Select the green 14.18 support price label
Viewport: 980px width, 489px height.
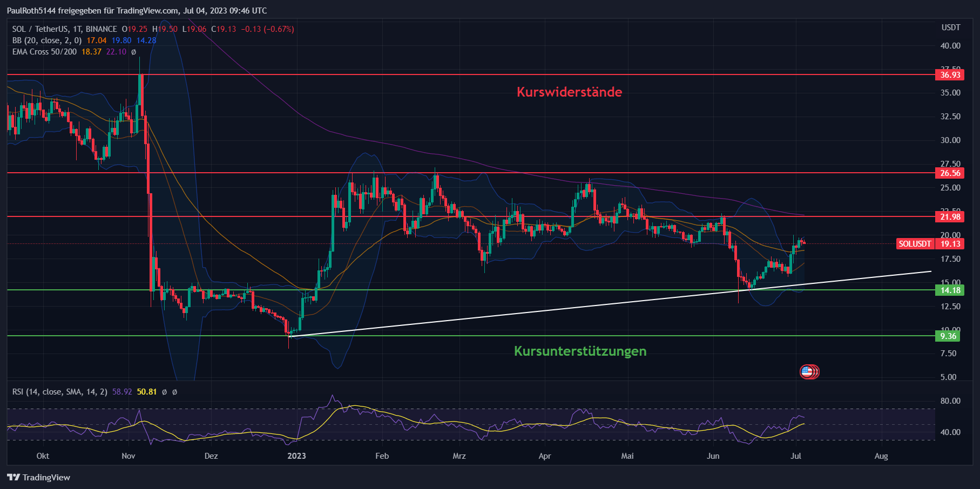click(950, 290)
